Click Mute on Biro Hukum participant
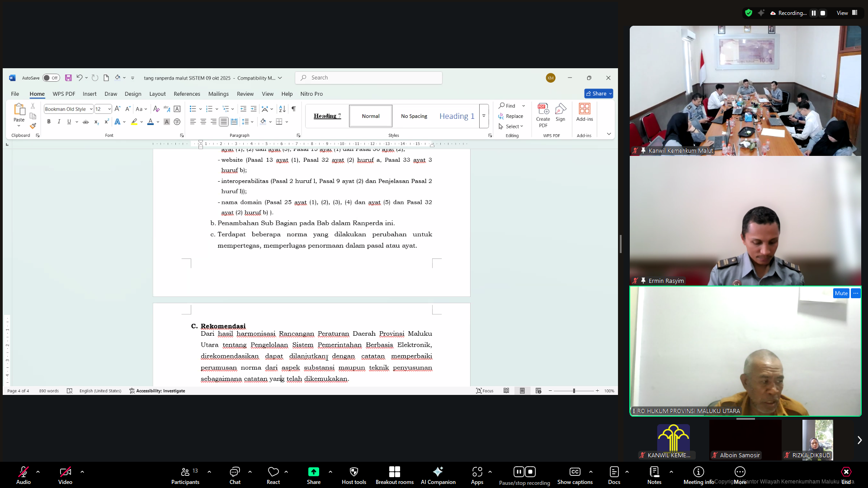This screenshot has width=868, height=488. (841, 293)
